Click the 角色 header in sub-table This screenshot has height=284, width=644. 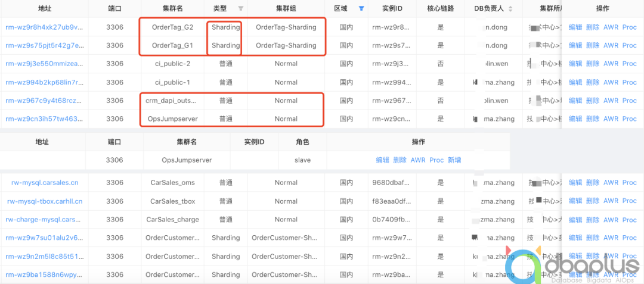coord(302,142)
